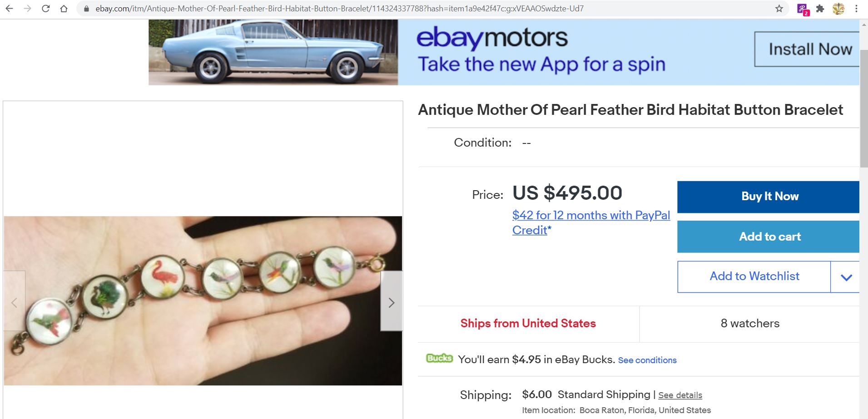This screenshot has width=868, height=419.
Task: Open the browser extensions puzzle icon
Action: (x=820, y=9)
